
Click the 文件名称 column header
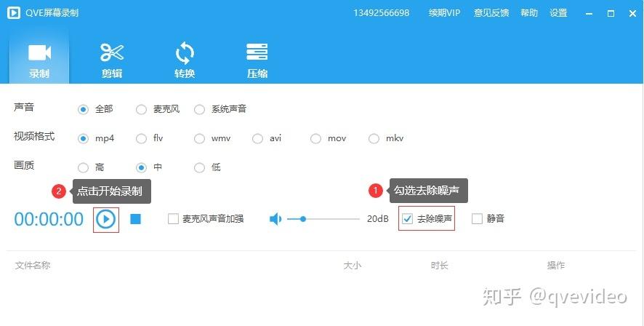coord(33,266)
